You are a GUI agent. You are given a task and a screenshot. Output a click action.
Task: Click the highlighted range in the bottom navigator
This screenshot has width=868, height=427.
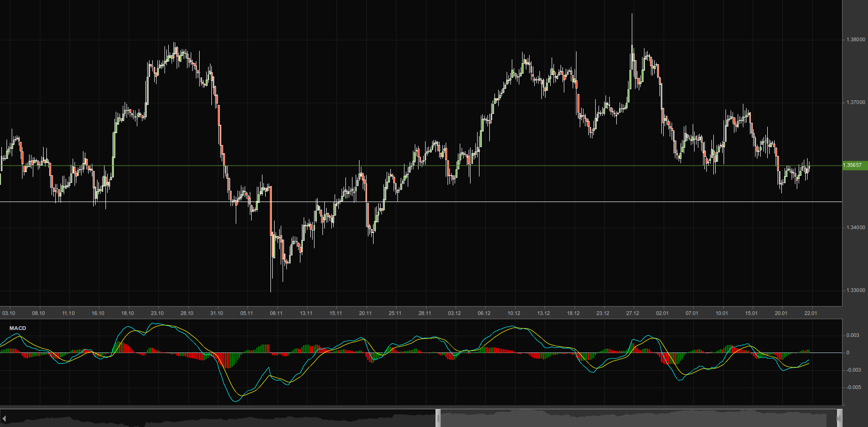[637, 418]
